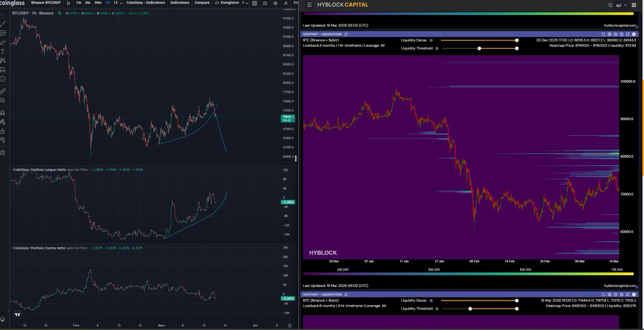Select the ruler measure tool
644x330 pixels.
pyautogui.click(x=3, y=91)
